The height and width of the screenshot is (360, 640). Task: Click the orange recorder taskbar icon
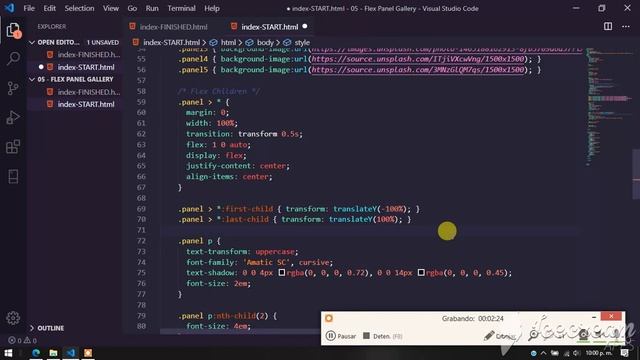click(88, 353)
